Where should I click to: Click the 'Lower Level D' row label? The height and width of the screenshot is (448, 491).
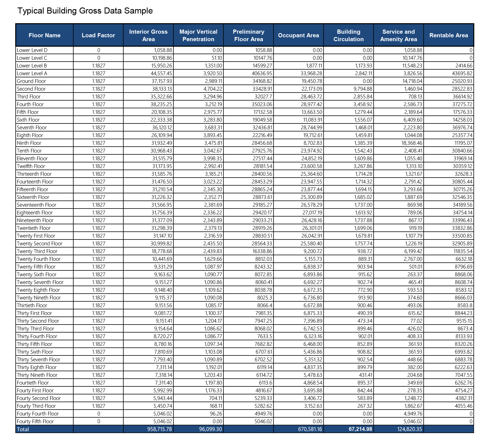pos(32,50)
